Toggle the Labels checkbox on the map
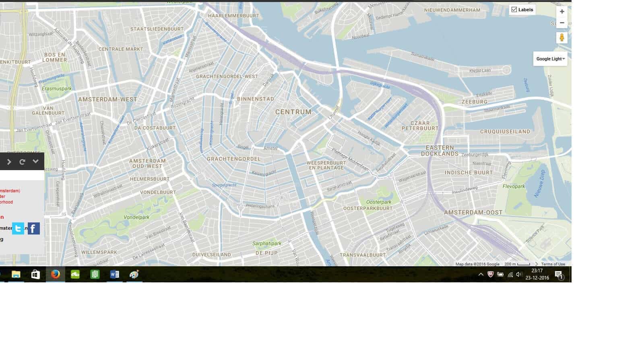The image size is (644, 362). pos(514,10)
